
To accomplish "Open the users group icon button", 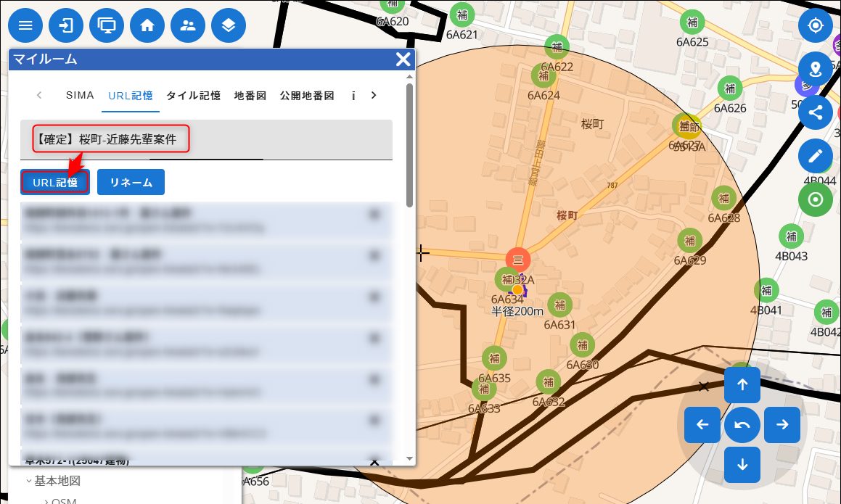I will (188, 26).
